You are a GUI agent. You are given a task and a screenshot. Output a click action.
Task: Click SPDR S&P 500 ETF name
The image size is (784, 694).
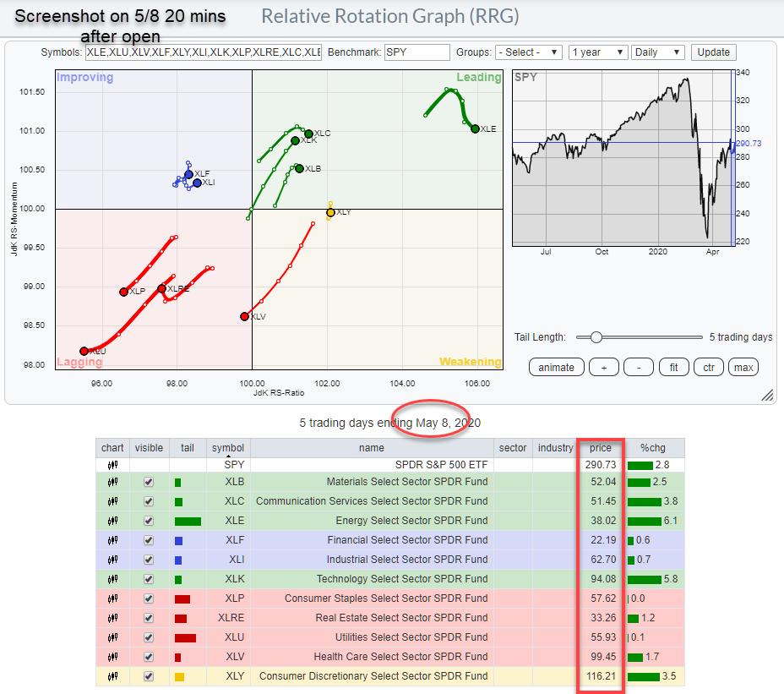pyautogui.click(x=441, y=465)
